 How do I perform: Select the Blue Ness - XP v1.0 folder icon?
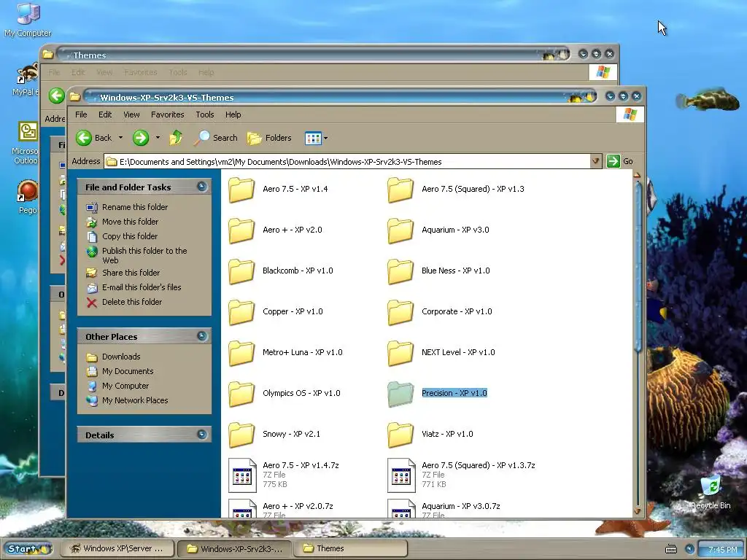click(x=400, y=271)
